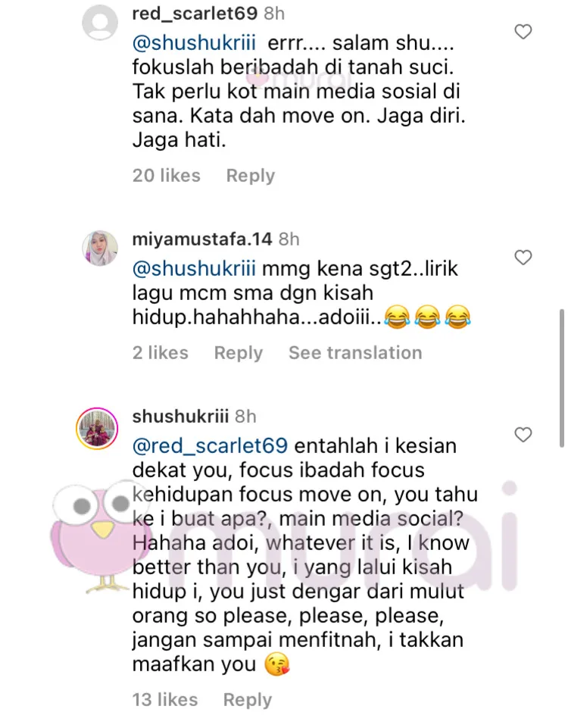568x728 pixels.
Task: Open the @shushukriii mention in miyamustafa.14's comment
Action: [x=194, y=269]
